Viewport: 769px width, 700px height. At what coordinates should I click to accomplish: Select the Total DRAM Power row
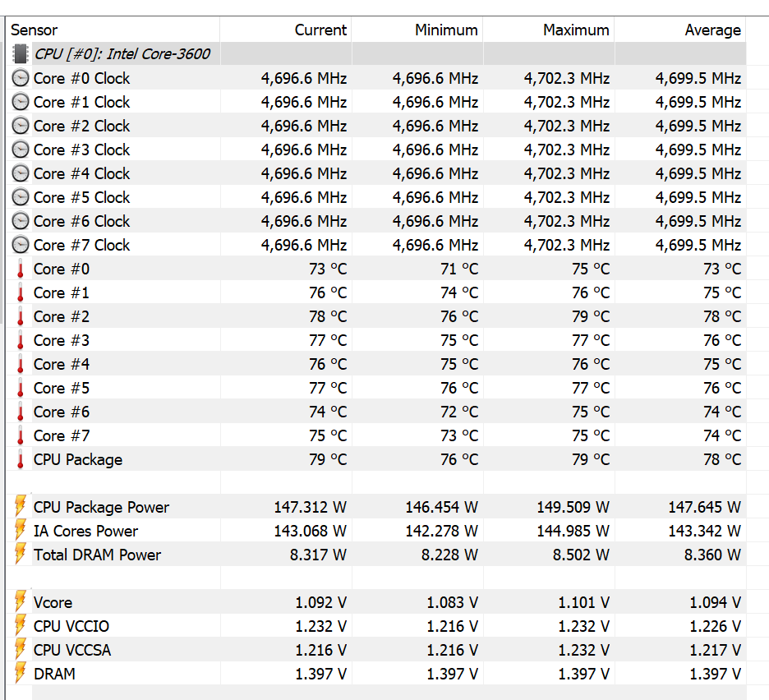(97, 555)
